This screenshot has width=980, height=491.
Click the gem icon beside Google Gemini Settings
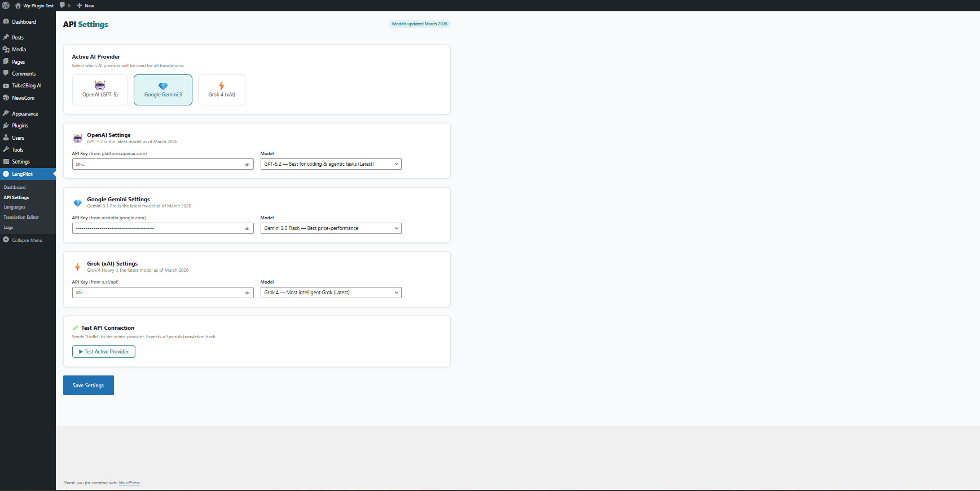[78, 203]
